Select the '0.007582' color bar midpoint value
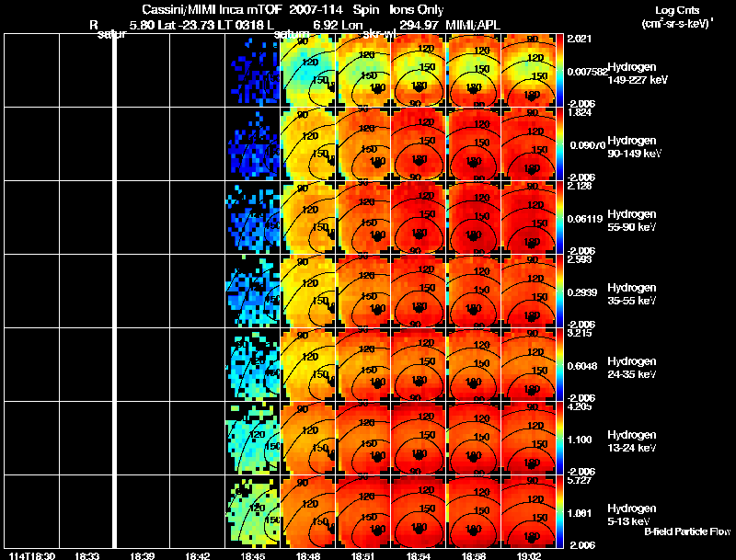This screenshot has height=560, width=736. coord(588,72)
